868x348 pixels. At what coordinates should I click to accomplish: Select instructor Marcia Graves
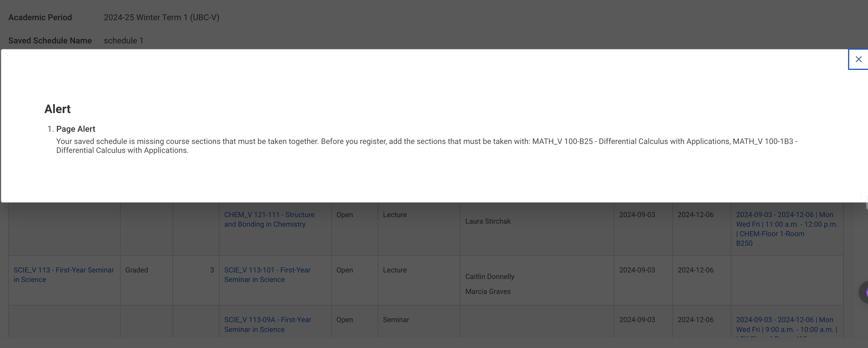pos(488,291)
